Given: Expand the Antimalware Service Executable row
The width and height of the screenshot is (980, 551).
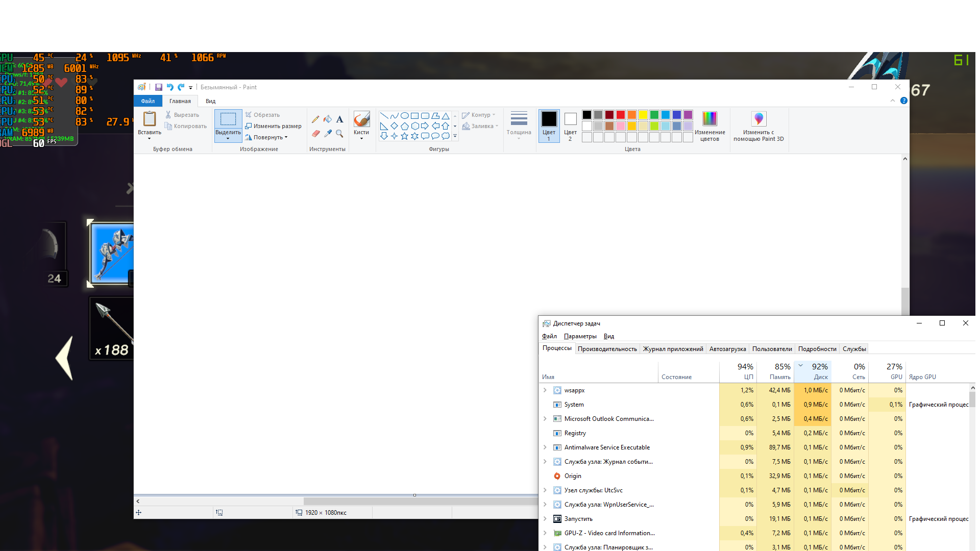Looking at the screenshot, I should pos(545,447).
